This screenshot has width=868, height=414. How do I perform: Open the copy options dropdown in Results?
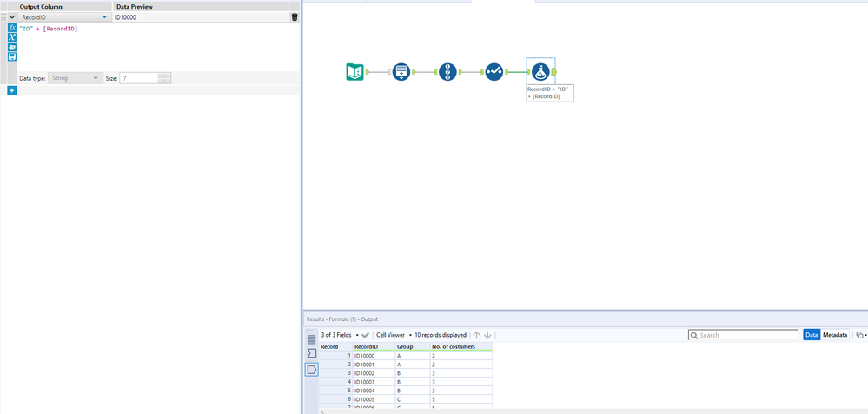point(861,335)
